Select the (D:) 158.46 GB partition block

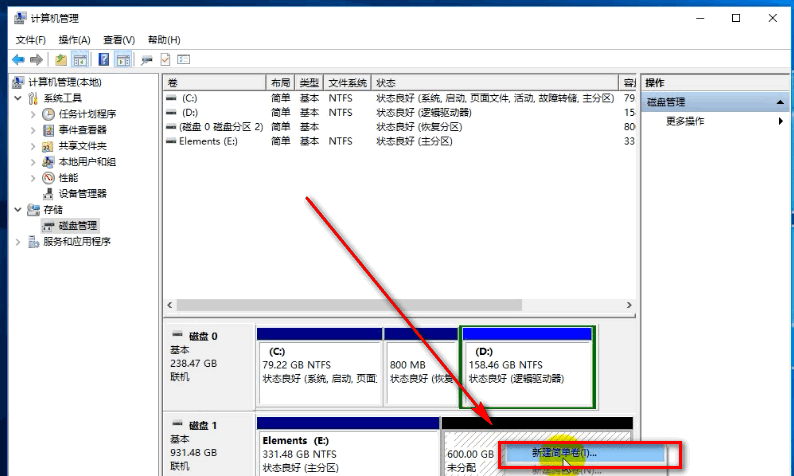click(526, 366)
